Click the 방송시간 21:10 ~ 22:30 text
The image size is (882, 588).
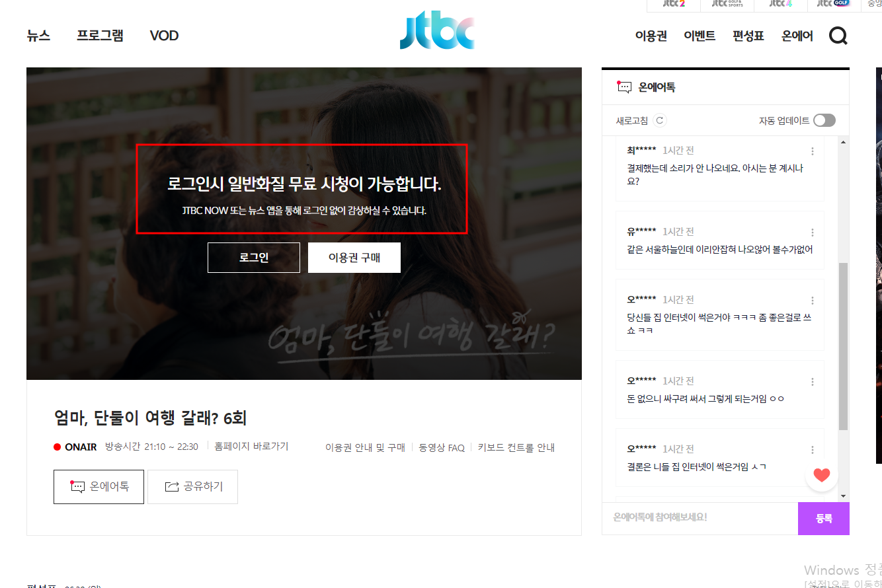(x=151, y=447)
